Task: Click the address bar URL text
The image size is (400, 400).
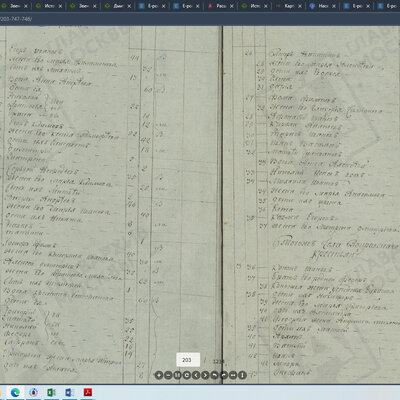Action: 16,19
